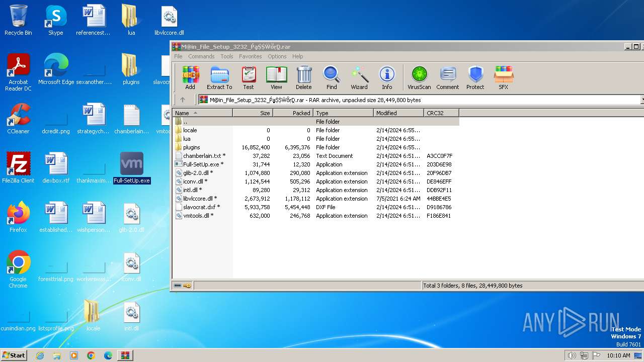Sort by the Name column header
This screenshot has width=644, height=362.
coord(202,113)
